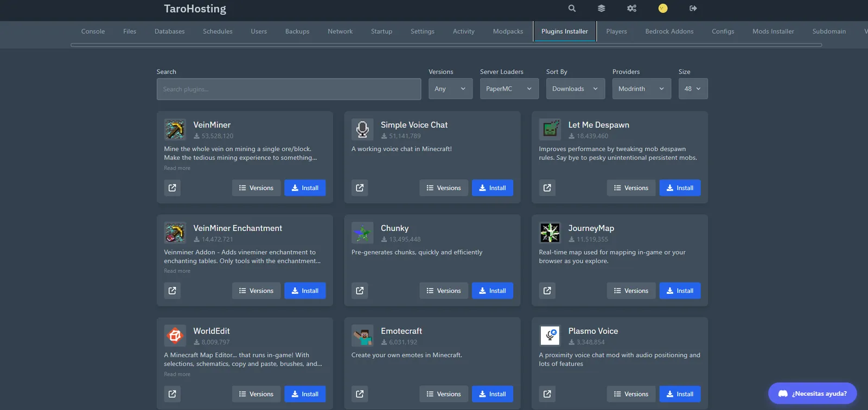Click the Plasmo Voice plugin thumbnail
This screenshot has width=868, height=410.
tap(550, 336)
